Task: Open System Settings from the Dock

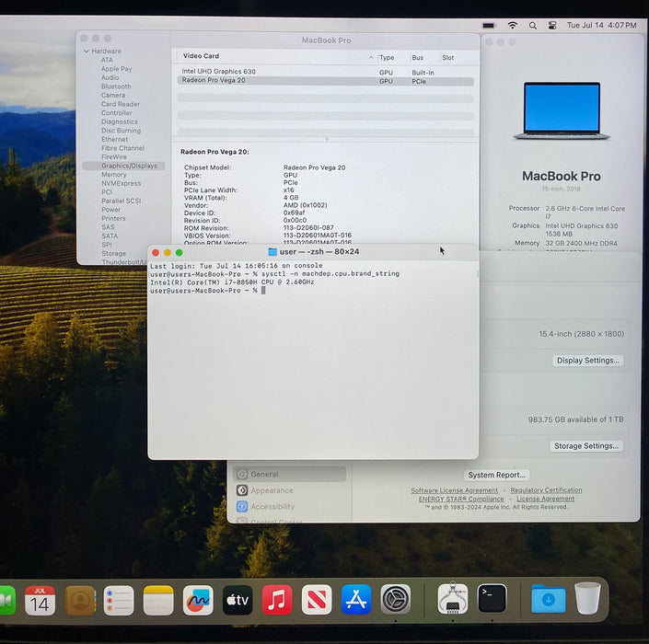Action: 396,599
